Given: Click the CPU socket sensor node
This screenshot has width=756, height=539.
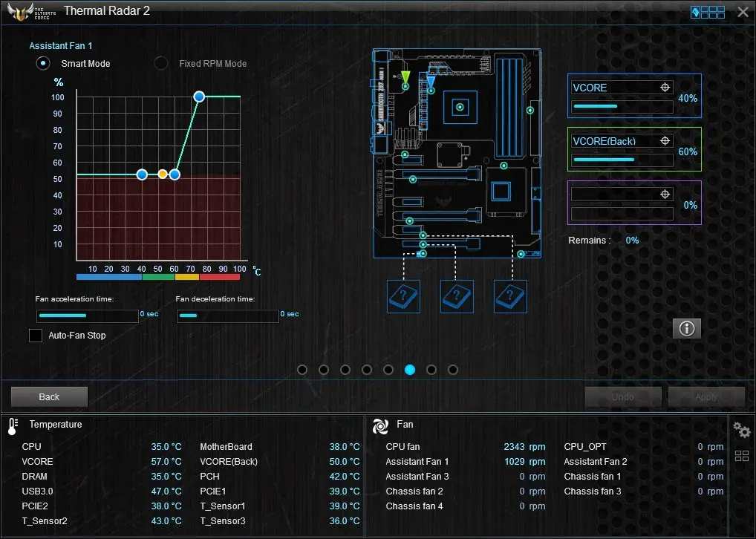Looking at the screenshot, I should coord(460,107).
